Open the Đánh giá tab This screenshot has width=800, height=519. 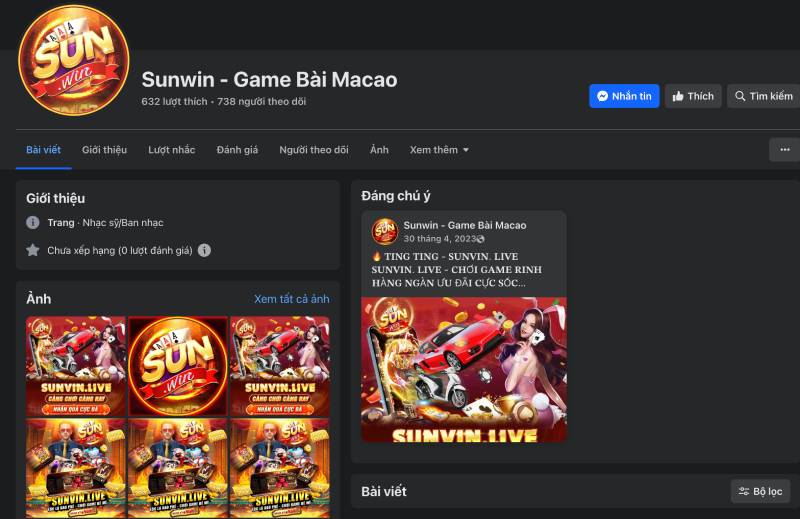pos(237,150)
